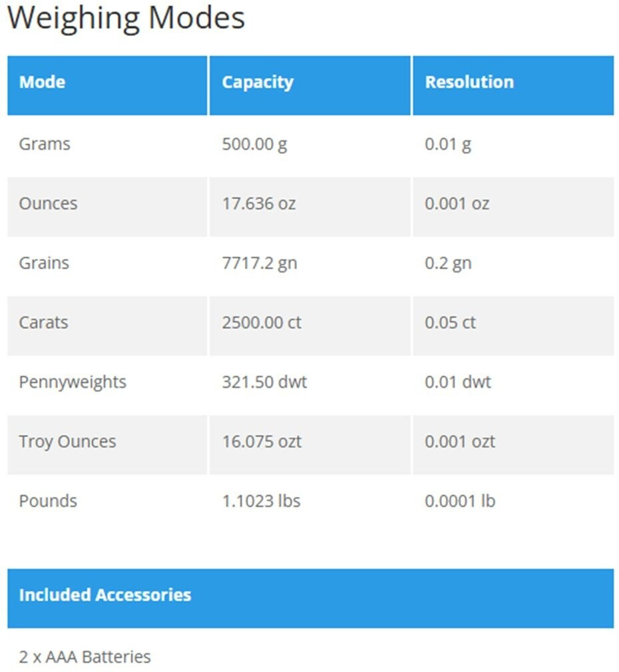Select the Pennyweights row label
Image resolution: width=619 pixels, height=672 pixels.
tap(73, 382)
